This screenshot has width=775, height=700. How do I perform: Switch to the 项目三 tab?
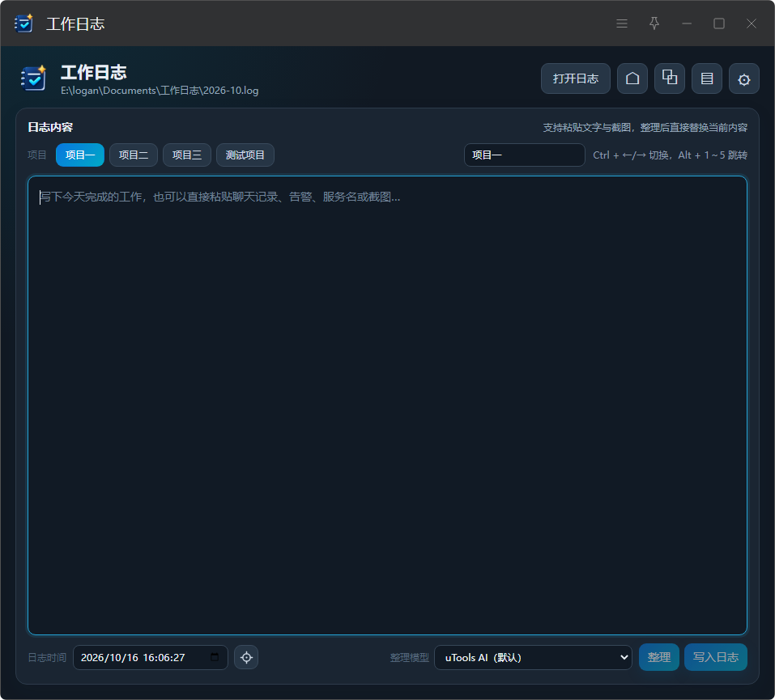click(187, 155)
